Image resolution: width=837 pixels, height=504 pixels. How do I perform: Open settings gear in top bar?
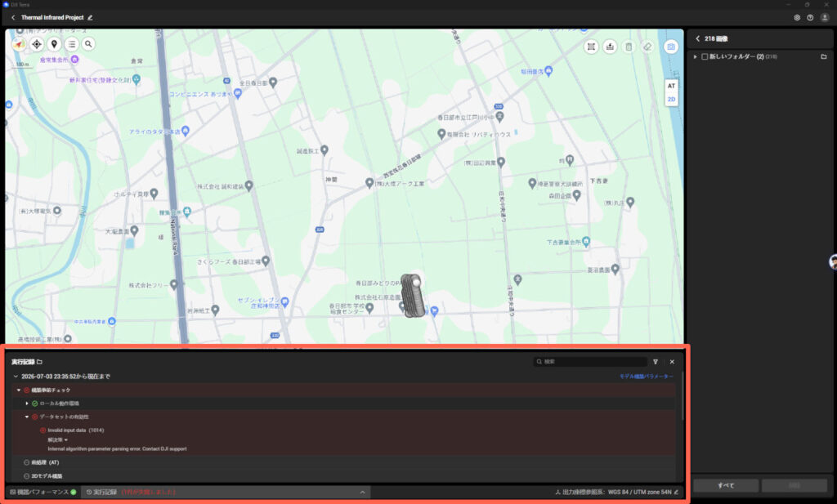click(x=797, y=18)
